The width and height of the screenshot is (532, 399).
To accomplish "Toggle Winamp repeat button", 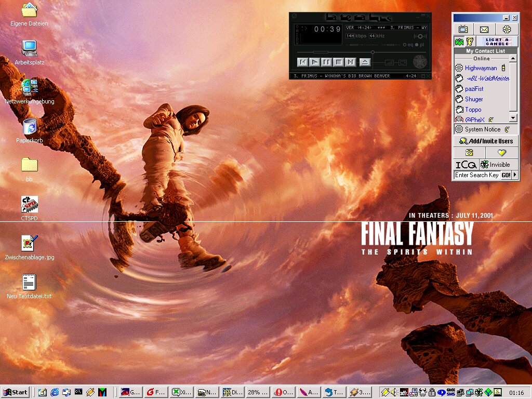I will click(x=403, y=62).
